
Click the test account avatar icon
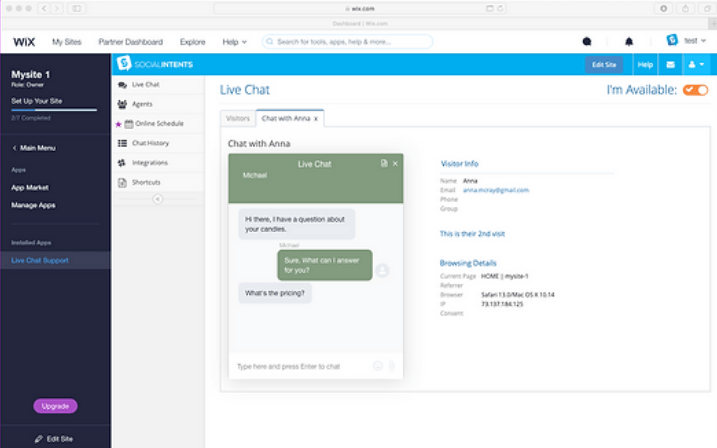click(672, 40)
